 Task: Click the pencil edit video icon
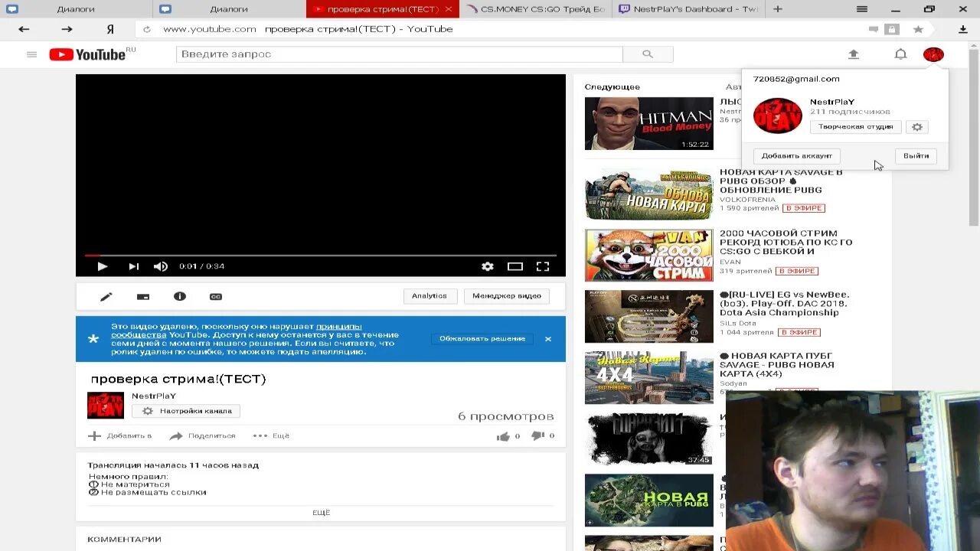[x=106, y=296]
